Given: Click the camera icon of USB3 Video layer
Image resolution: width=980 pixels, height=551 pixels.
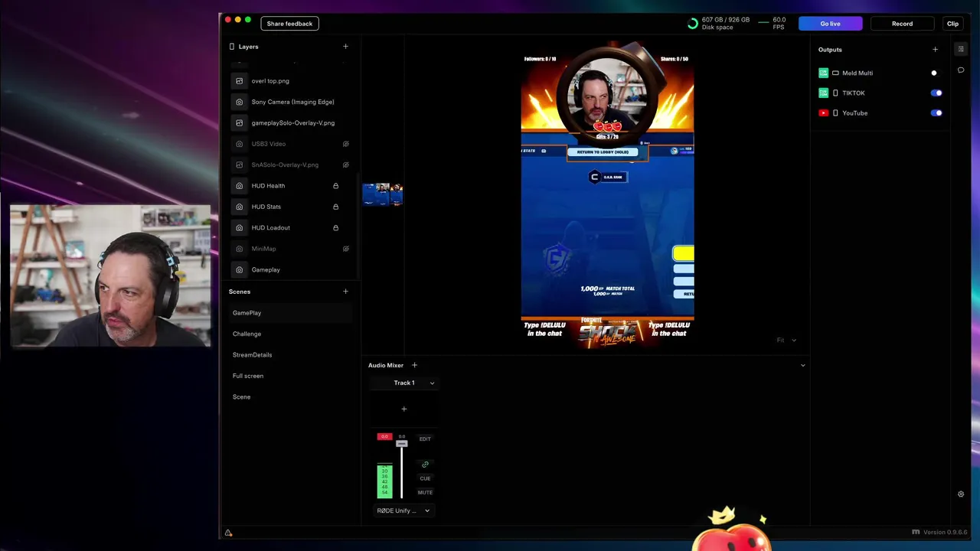Looking at the screenshot, I should (240, 144).
